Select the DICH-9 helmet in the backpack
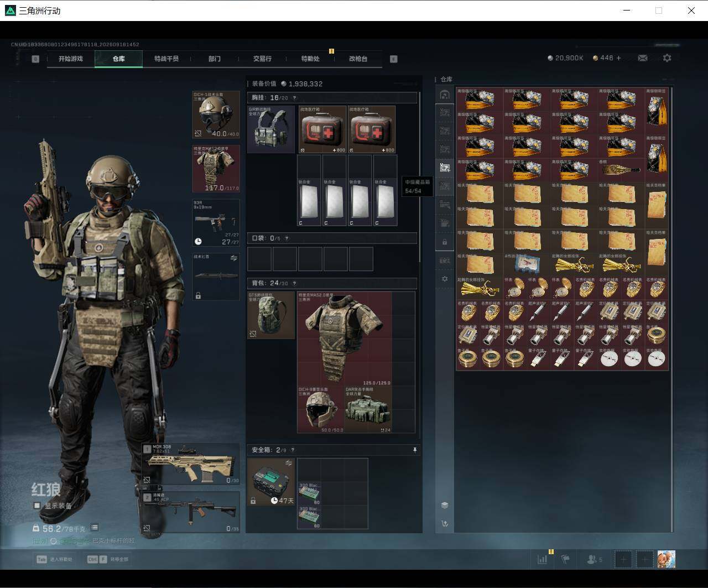The height and width of the screenshot is (588, 708). pos(321,410)
